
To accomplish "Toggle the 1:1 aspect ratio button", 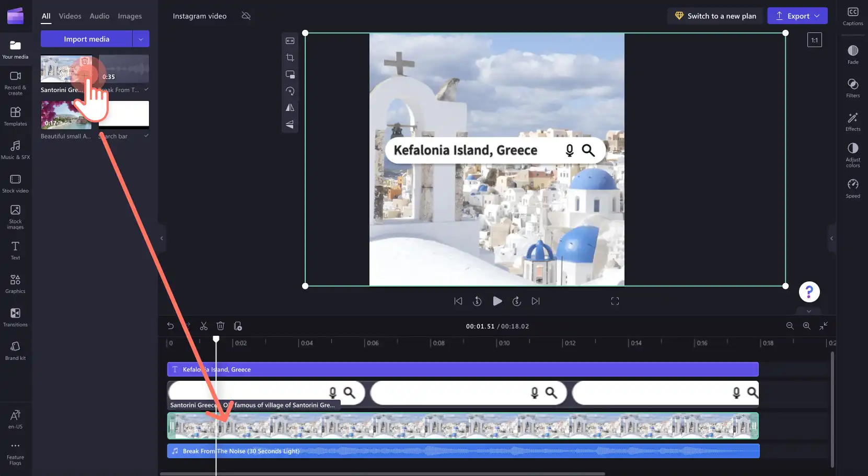I will (x=815, y=40).
